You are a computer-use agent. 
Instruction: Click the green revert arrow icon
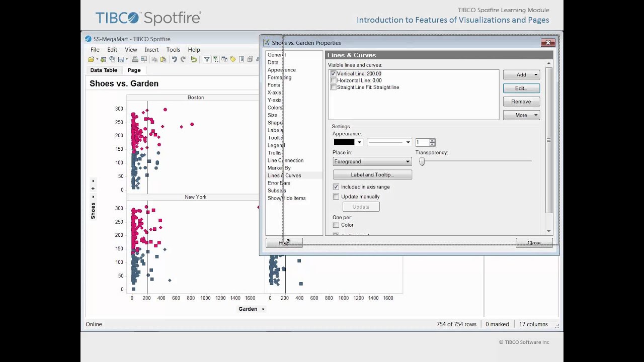[194, 59]
